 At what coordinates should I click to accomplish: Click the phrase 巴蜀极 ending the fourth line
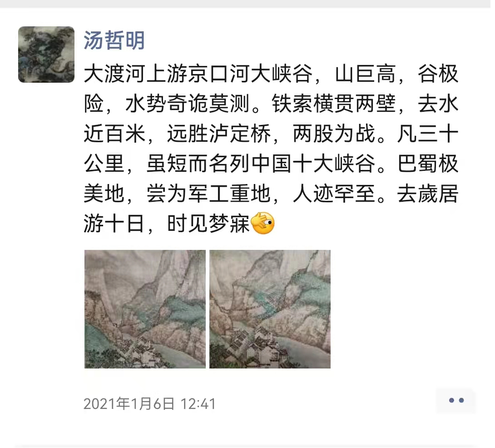point(428,164)
